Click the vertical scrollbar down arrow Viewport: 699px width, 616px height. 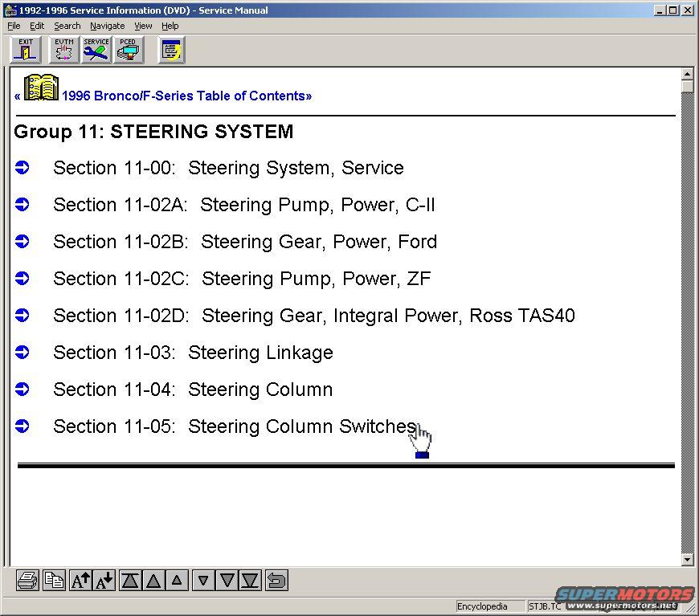[x=687, y=559]
